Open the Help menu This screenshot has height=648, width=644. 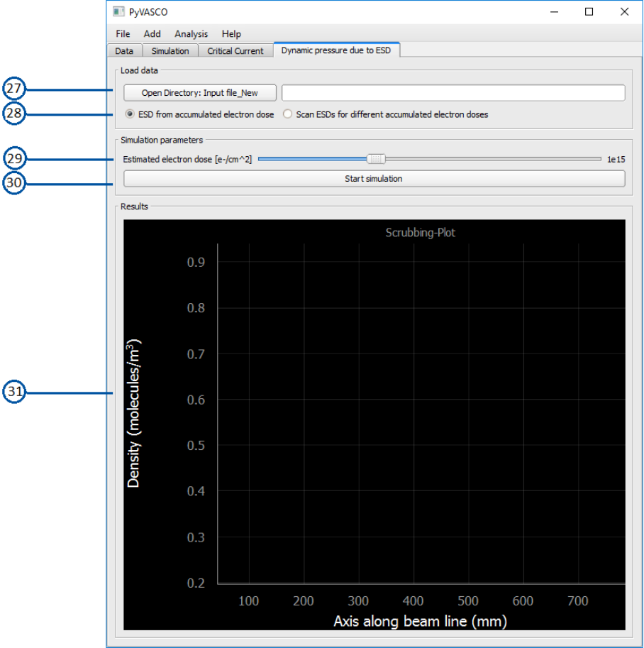(231, 34)
